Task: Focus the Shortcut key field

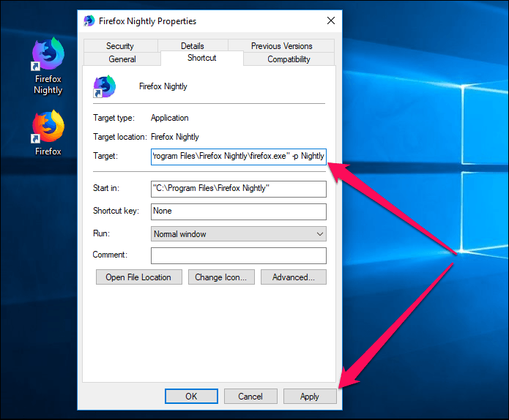Action: tap(239, 211)
